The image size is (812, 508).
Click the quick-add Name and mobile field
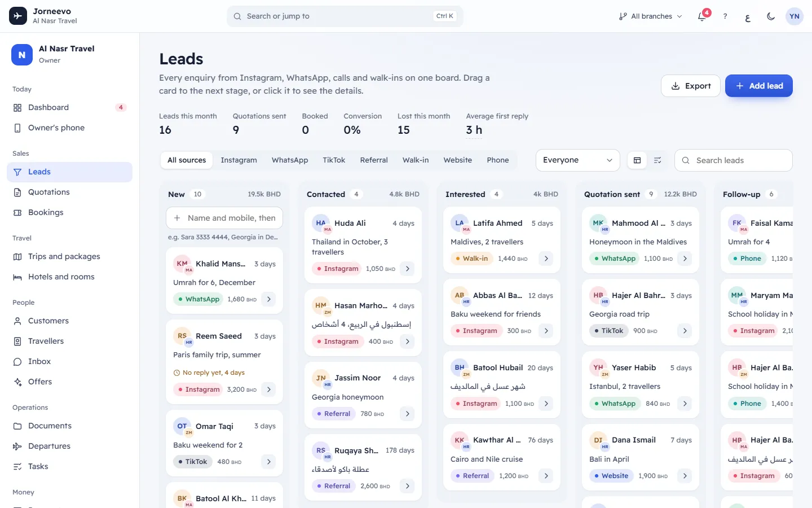224,218
